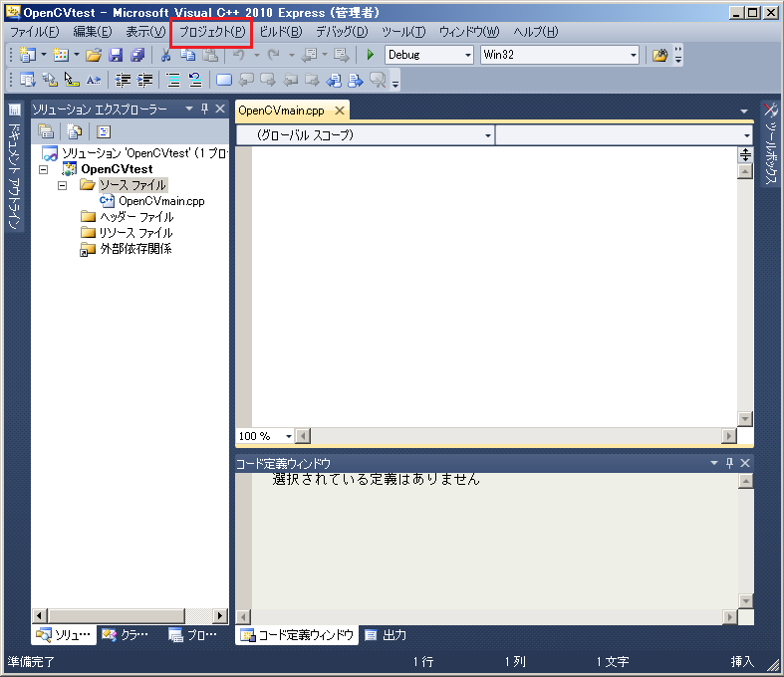
Task: Previous bookmark in document icon
Action: 334,80
